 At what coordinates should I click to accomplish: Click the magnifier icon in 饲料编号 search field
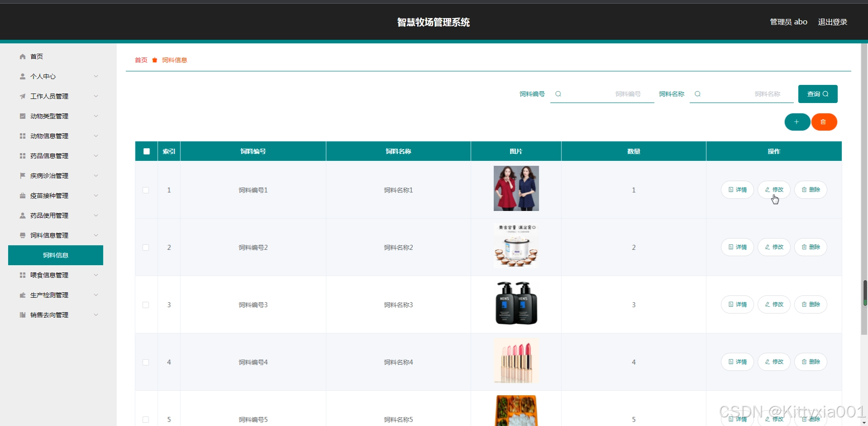[558, 94]
